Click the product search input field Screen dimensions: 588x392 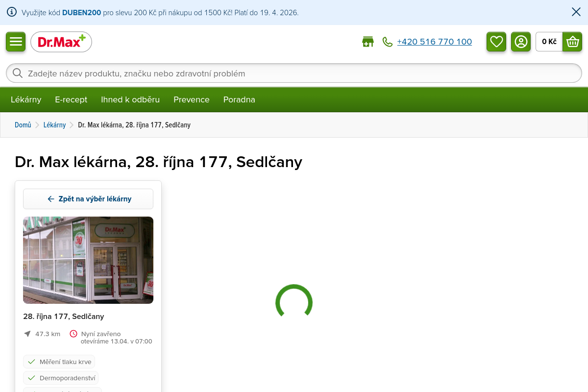294,73
